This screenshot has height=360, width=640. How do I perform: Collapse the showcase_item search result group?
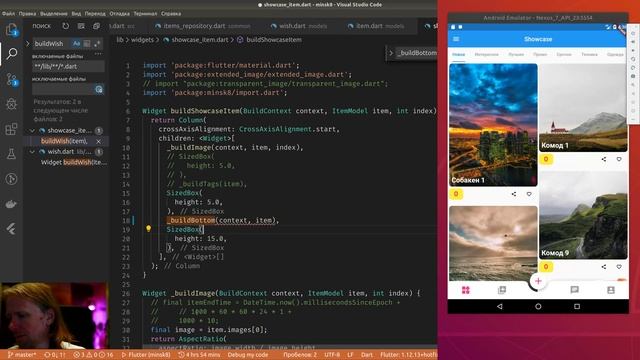tap(32, 131)
